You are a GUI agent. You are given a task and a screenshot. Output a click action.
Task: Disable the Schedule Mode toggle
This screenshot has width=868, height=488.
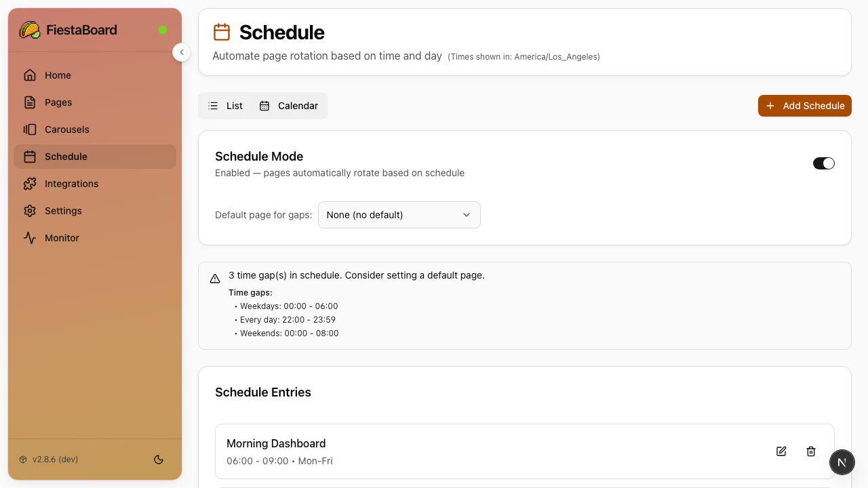tap(824, 163)
